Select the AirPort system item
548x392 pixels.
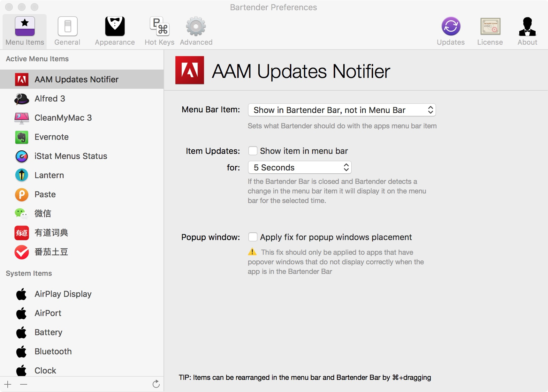[x=82, y=313]
